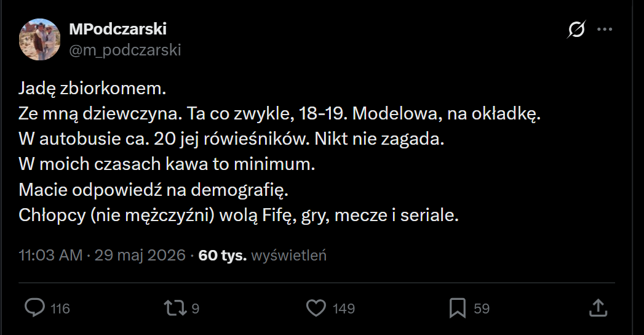Click the share upload arrow icon
Screen dimensions: 644x335
pyautogui.click(x=598, y=308)
